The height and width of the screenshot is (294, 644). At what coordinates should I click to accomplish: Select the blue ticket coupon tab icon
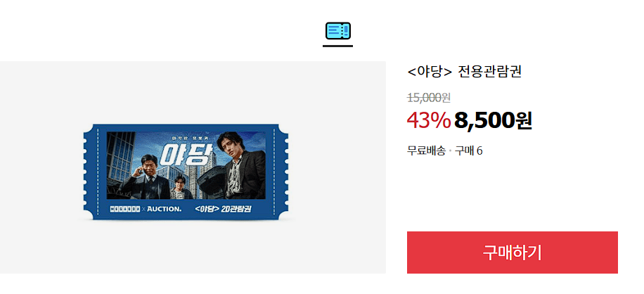tap(337, 31)
